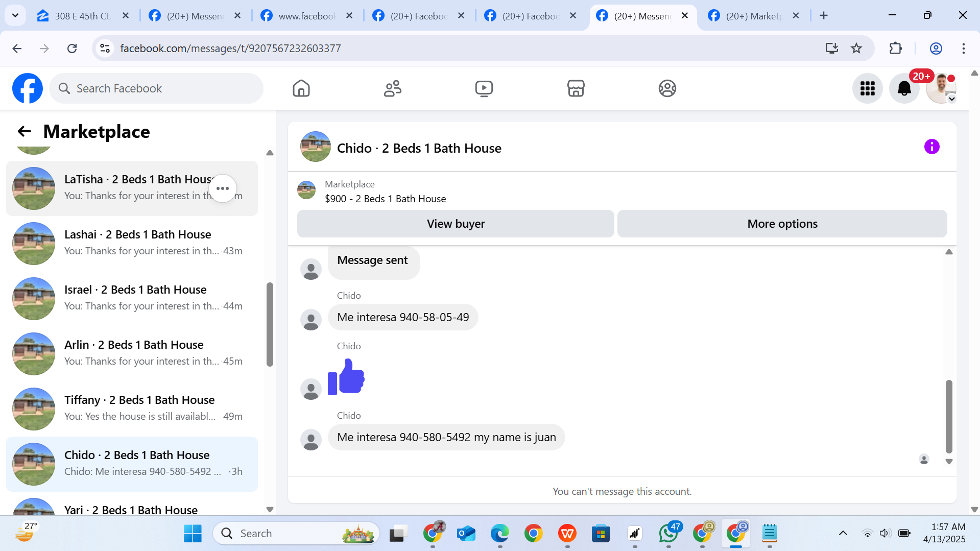Open the account profile picture menu

[941, 88]
